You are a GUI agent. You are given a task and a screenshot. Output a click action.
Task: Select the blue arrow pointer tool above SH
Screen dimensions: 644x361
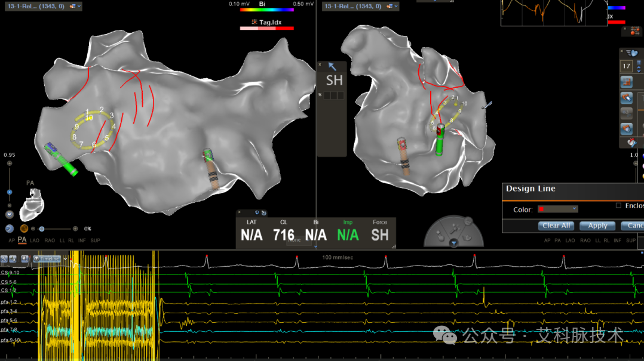pyautogui.click(x=332, y=66)
